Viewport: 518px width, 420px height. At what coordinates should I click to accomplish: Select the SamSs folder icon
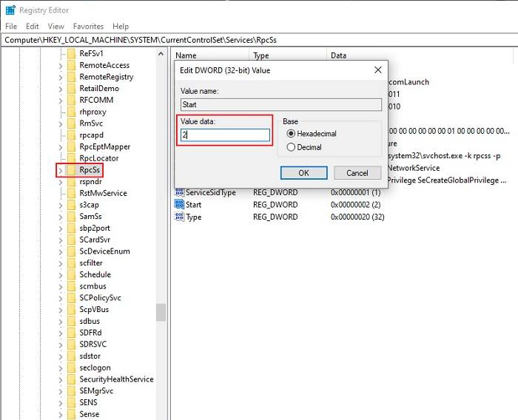[71, 216]
